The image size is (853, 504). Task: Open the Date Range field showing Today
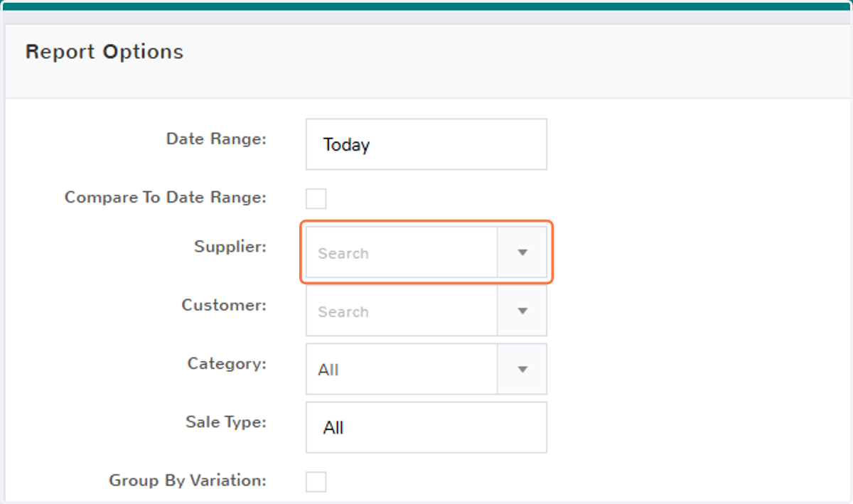click(x=426, y=144)
